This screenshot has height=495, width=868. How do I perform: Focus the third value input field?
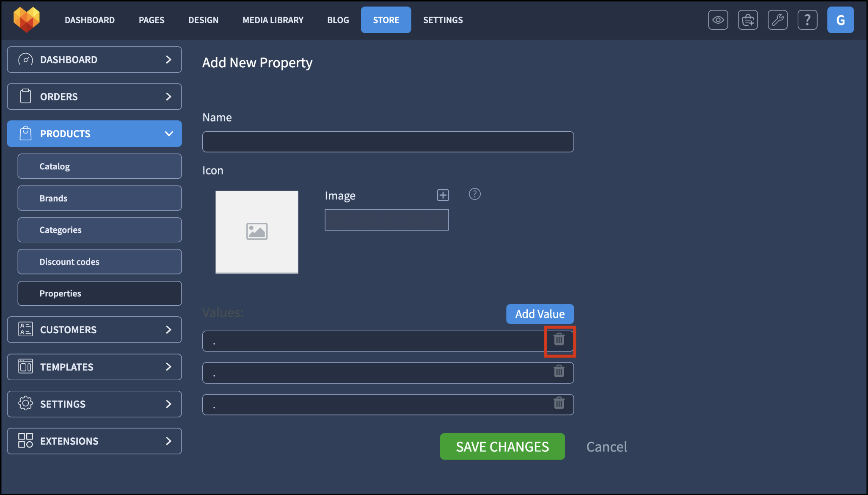(388, 404)
